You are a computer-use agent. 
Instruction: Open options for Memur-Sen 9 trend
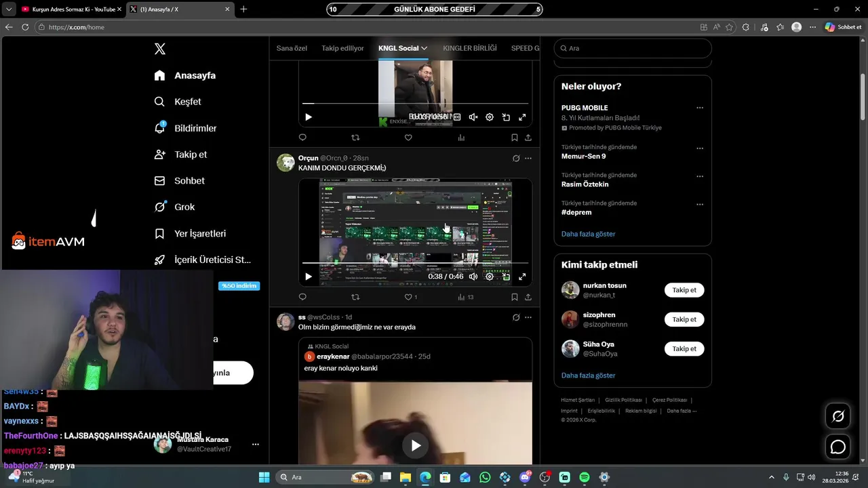[x=700, y=148]
